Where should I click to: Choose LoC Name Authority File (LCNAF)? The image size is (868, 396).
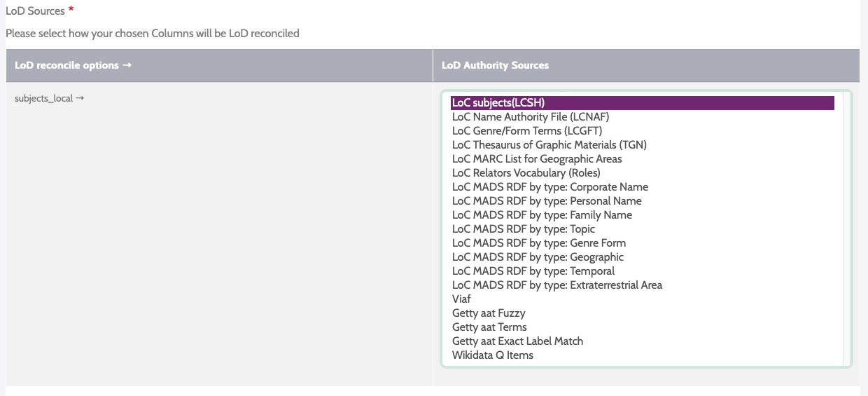coord(530,117)
